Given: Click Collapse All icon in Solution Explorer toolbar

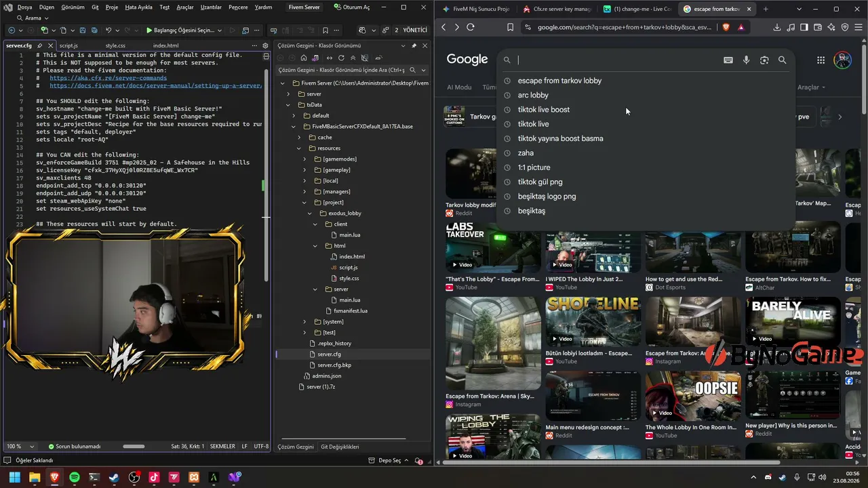Looking at the screenshot, I should click(x=353, y=58).
